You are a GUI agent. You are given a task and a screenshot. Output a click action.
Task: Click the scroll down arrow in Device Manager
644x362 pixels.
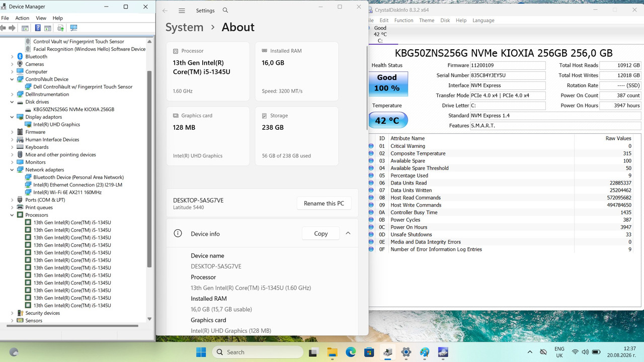149,318
